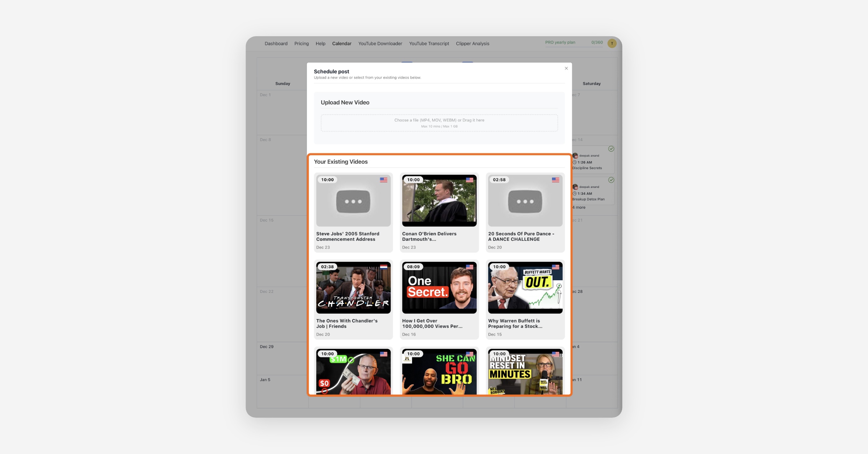Click the Pricing link
The width and height of the screenshot is (868, 454).
pos(301,43)
